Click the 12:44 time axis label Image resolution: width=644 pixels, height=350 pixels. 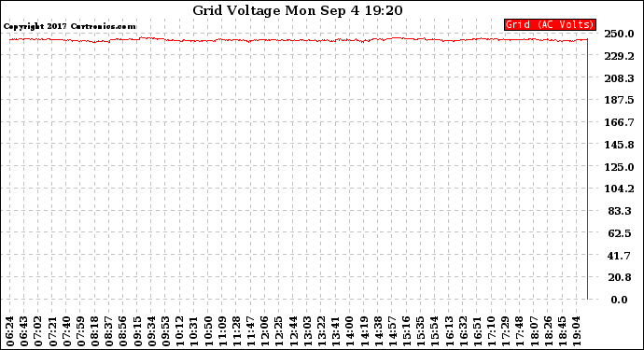tap(293, 331)
